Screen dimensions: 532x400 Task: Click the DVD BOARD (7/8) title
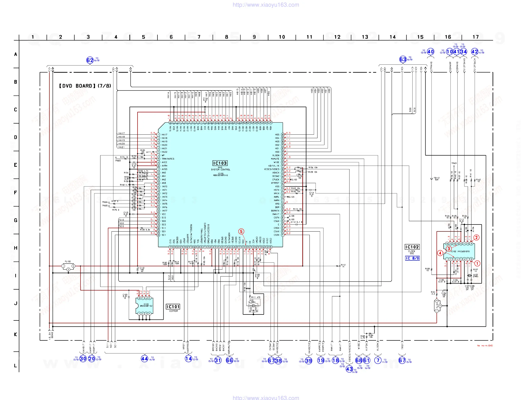(85, 86)
